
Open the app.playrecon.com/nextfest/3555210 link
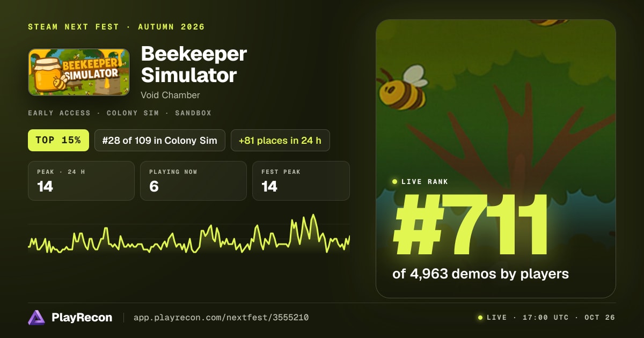pyautogui.click(x=221, y=318)
